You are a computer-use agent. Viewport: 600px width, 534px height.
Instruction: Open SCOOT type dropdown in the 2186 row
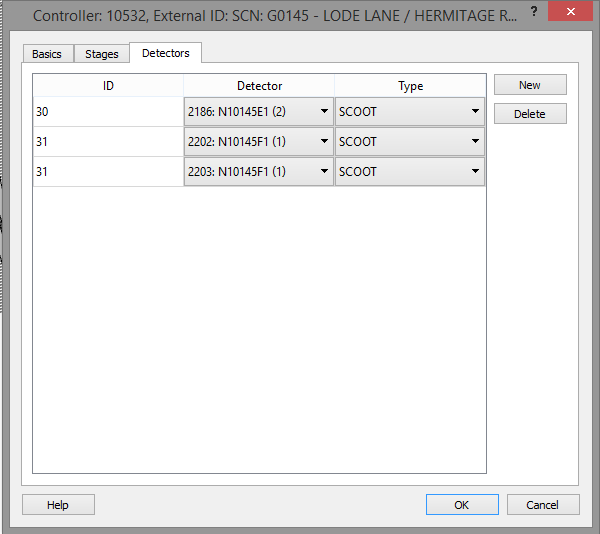(x=410, y=112)
